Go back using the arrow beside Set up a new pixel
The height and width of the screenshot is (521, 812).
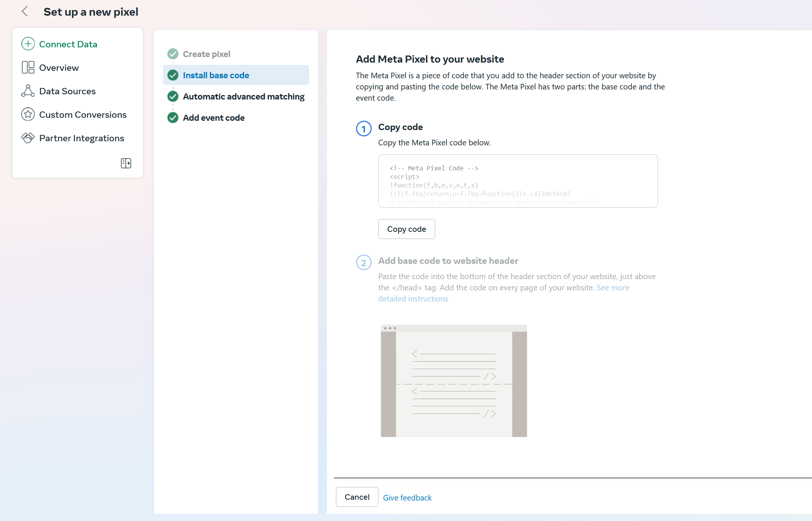pos(25,12)
